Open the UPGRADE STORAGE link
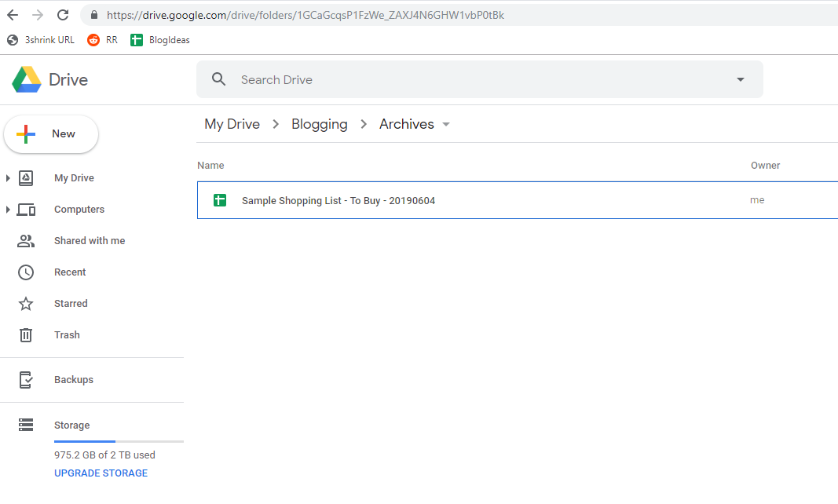838x504 pixels. point(101,473)
